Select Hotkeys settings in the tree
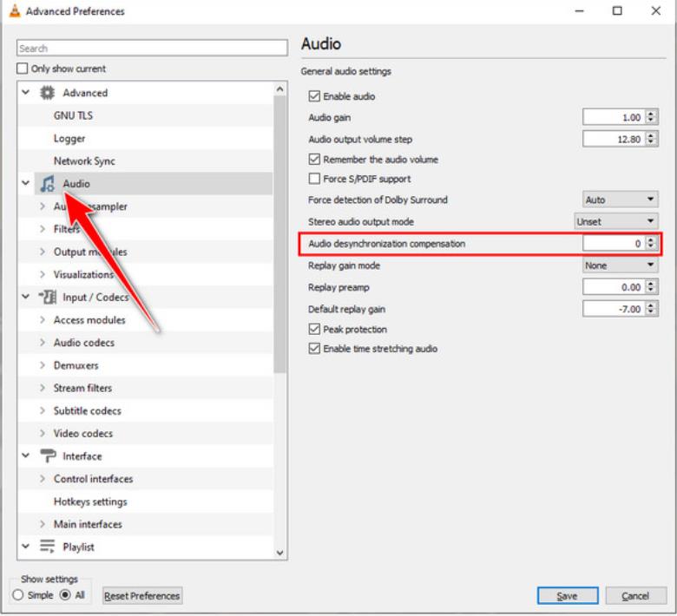The height and width of the screenshot is (616, 677). tap(90, 501)
